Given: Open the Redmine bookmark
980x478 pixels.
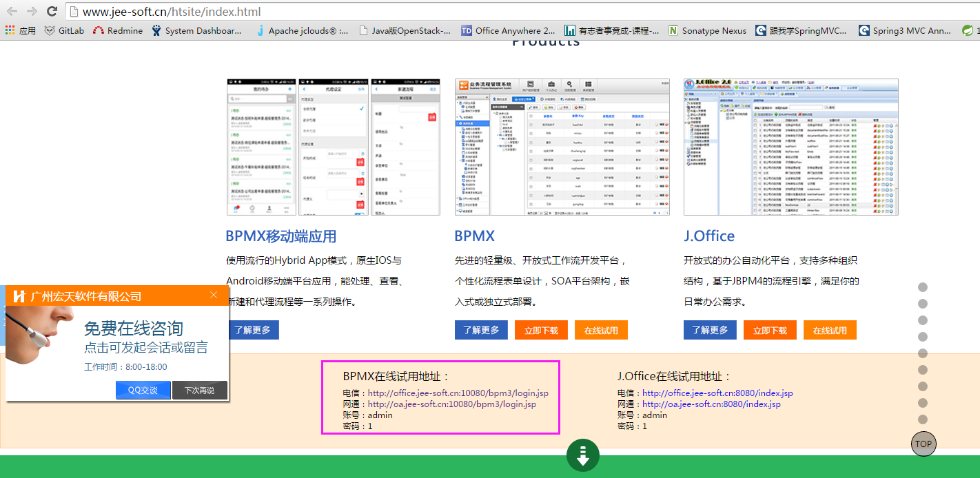Looking at the screenshot, I should coord(118,30).
